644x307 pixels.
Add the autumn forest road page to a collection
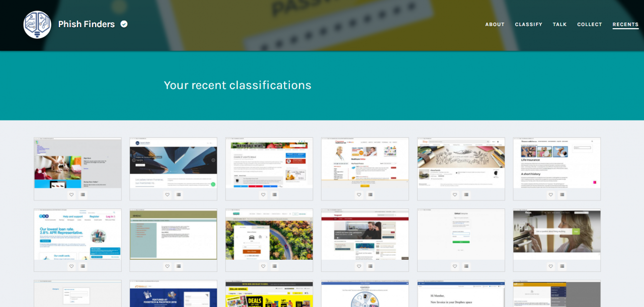click(275, 266)
